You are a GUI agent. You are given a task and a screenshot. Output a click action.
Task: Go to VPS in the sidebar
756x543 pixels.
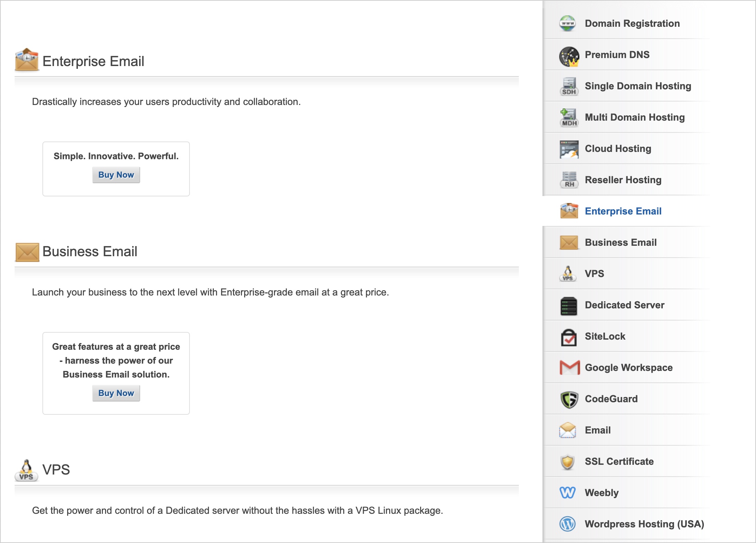point(594,274)
